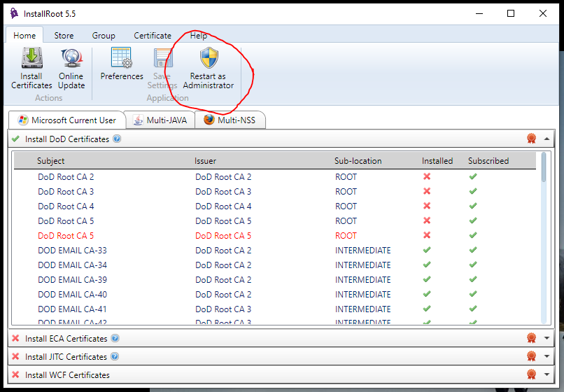The width and height of the screenshot is (564, 392).
Task: Sort by the Sub-location column header
Action: 358,160
